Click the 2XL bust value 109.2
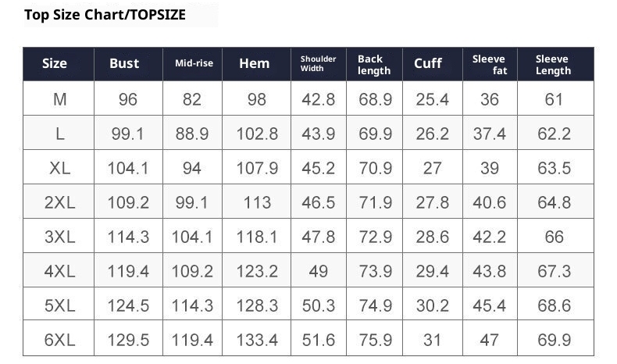This screenshot has height=364, width=617. pos(128,202)
